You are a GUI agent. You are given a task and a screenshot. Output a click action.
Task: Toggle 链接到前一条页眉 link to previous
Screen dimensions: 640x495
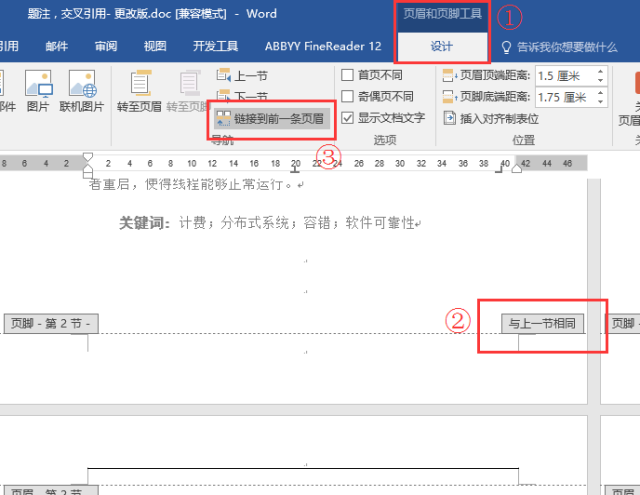tap(272, 119)
